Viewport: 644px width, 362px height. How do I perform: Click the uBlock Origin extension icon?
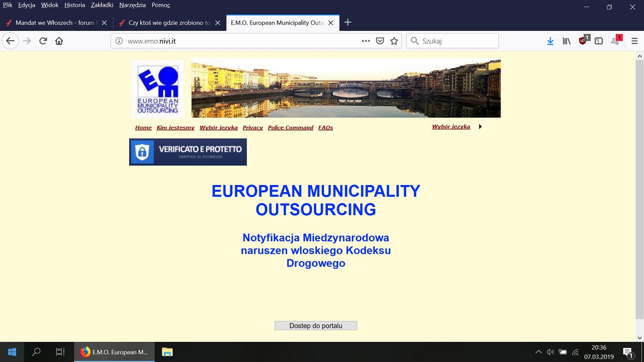pyautogui.click(x=583, y=40)
